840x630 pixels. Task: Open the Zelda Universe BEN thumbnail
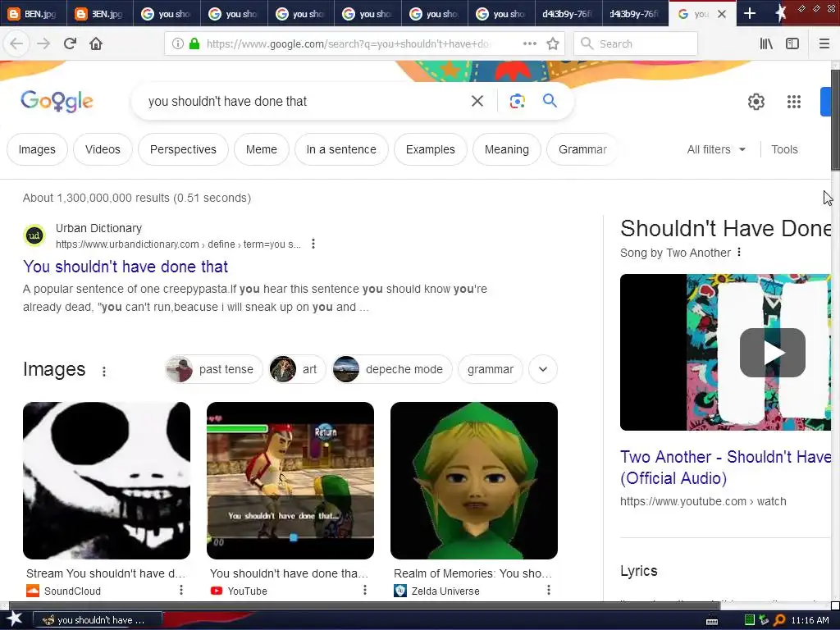(474, 481)
